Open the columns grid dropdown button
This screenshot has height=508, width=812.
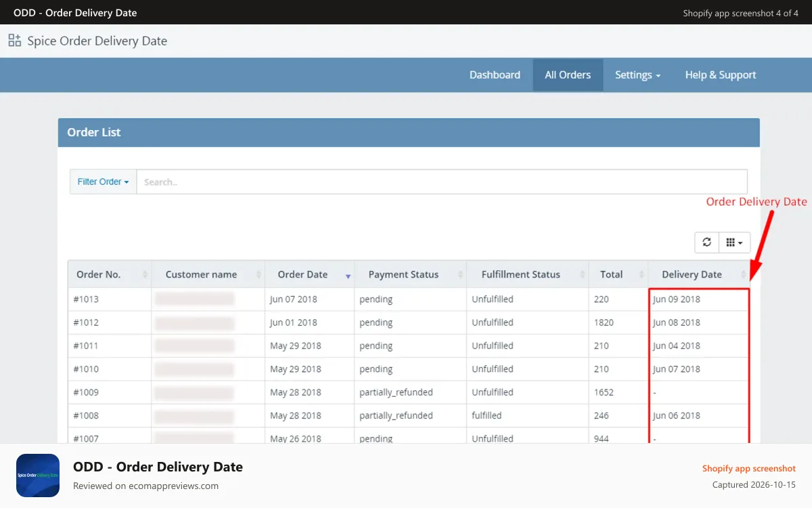pyautogui.click(x=734, y=242)
